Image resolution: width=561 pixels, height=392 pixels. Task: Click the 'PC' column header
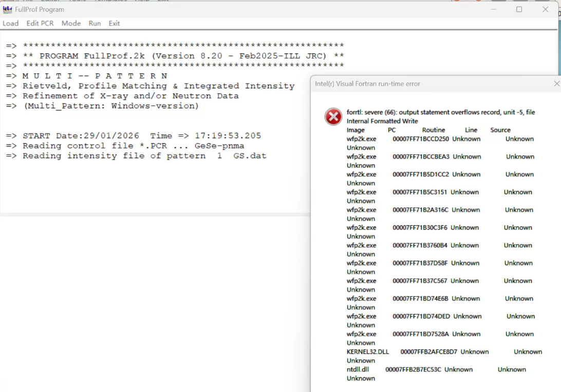click(392, 130)
